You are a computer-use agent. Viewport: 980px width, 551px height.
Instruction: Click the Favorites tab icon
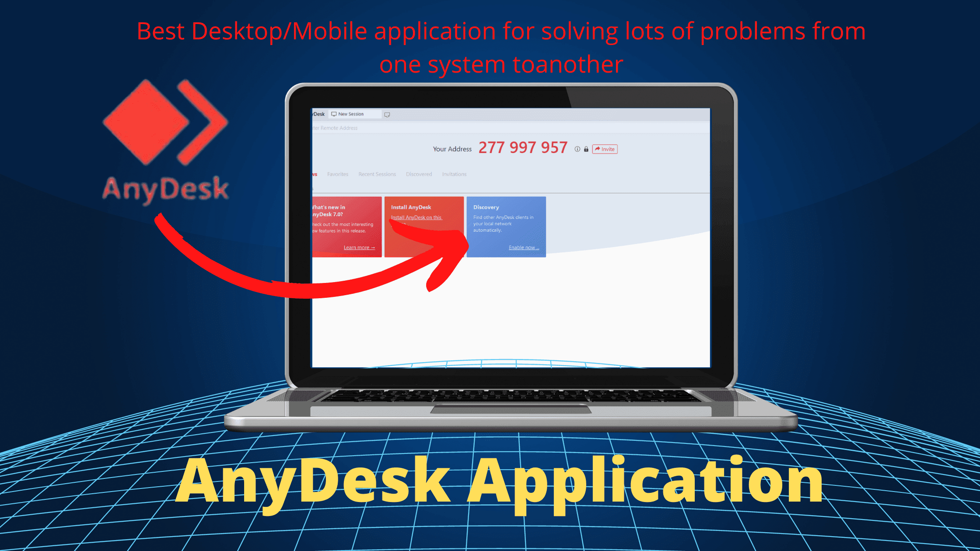pyautogui.click(x=336, y=174)
